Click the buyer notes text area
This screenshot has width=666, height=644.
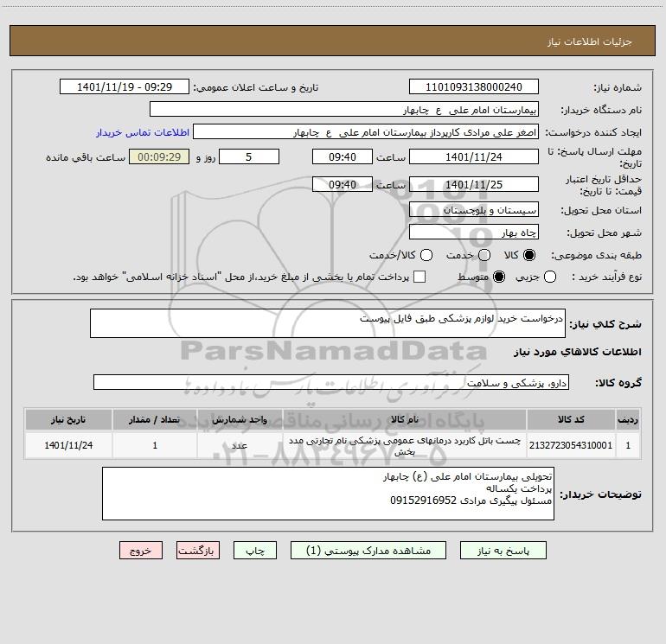[328, 494]
